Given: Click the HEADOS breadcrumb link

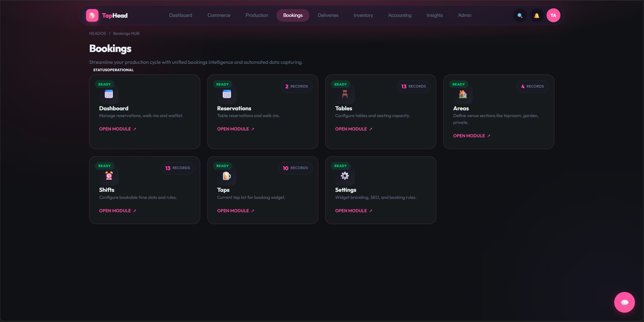Looking at the screenshot, I should point(97,33).
